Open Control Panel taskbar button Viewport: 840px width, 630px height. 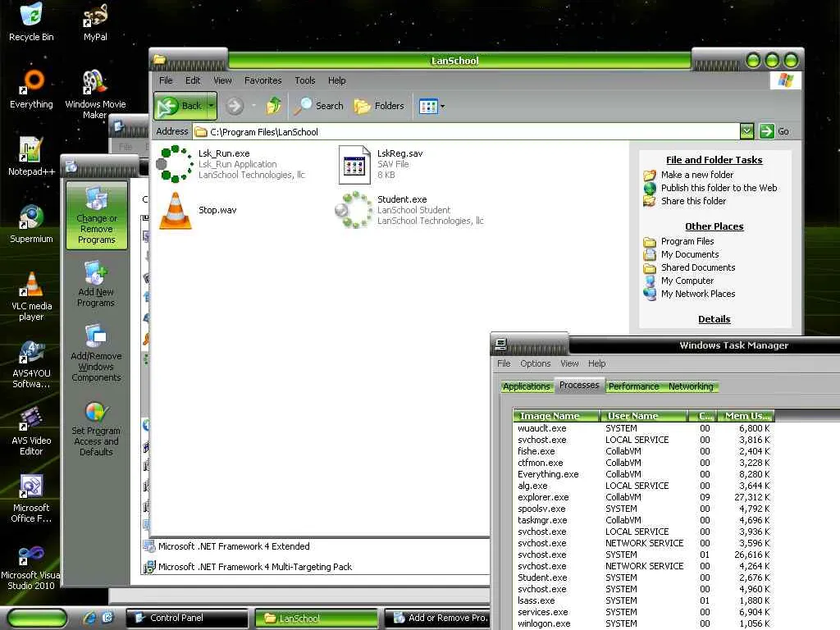[188, 619]
